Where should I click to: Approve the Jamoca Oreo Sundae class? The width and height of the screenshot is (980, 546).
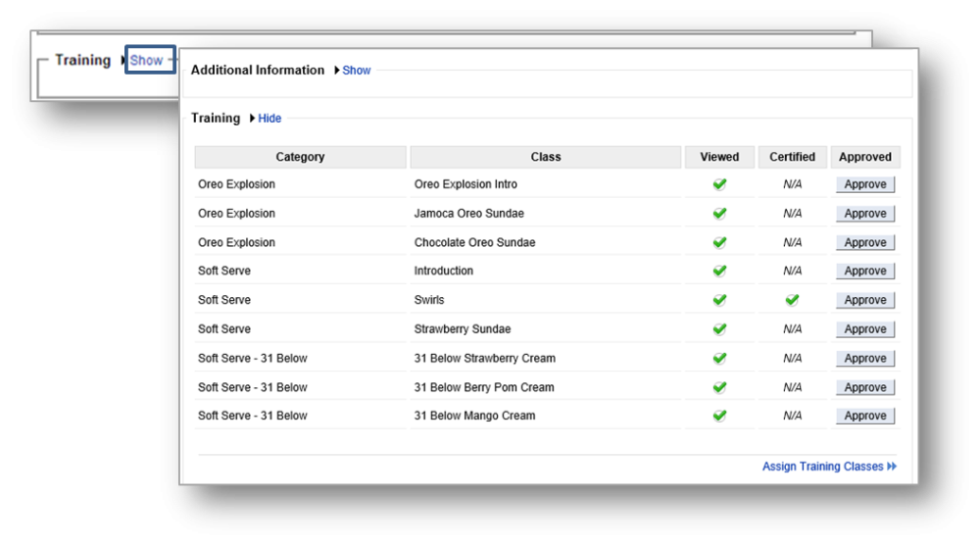click(x=865, y=214)
